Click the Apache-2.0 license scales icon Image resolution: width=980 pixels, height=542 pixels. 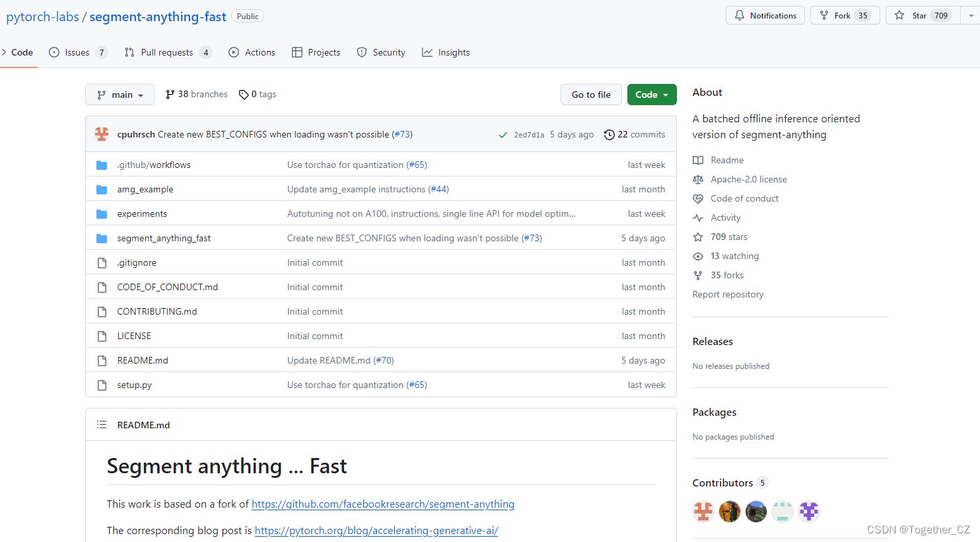[698, 179]
